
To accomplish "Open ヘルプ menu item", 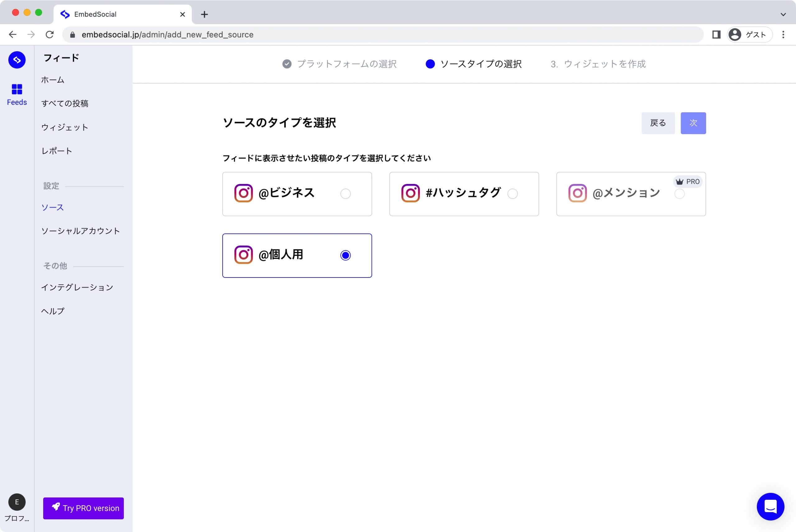I will [53, 311].
